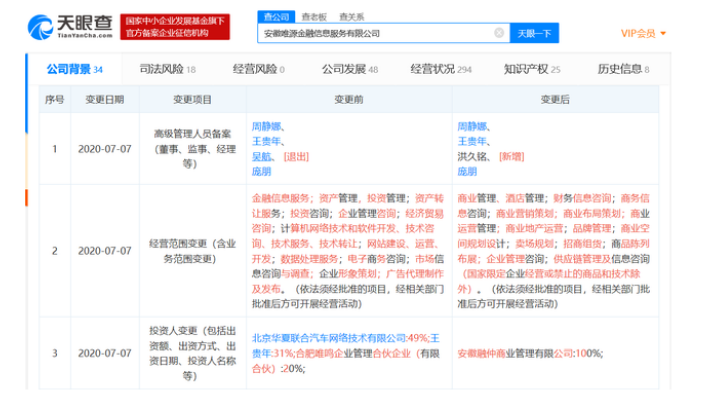The height and width of the screenshot is (410, 706).
Task: Select the 序号 column header
Action: [x=54, y=99]
